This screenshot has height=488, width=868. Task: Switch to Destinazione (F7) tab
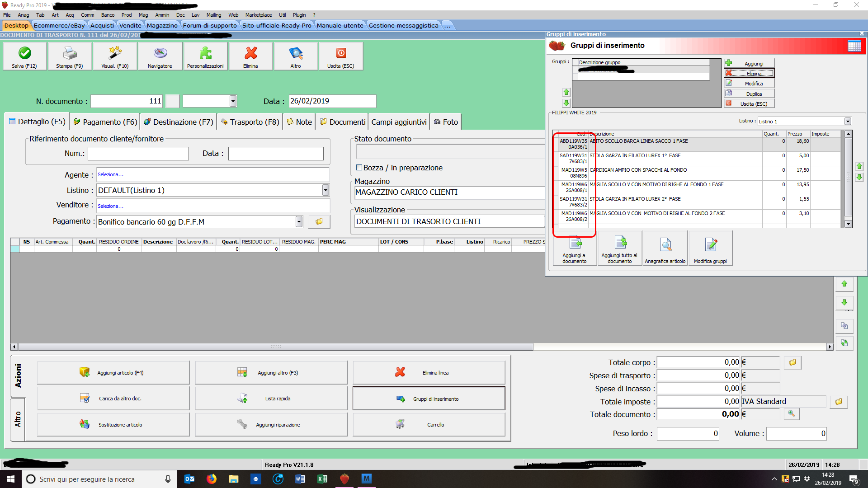179,122
